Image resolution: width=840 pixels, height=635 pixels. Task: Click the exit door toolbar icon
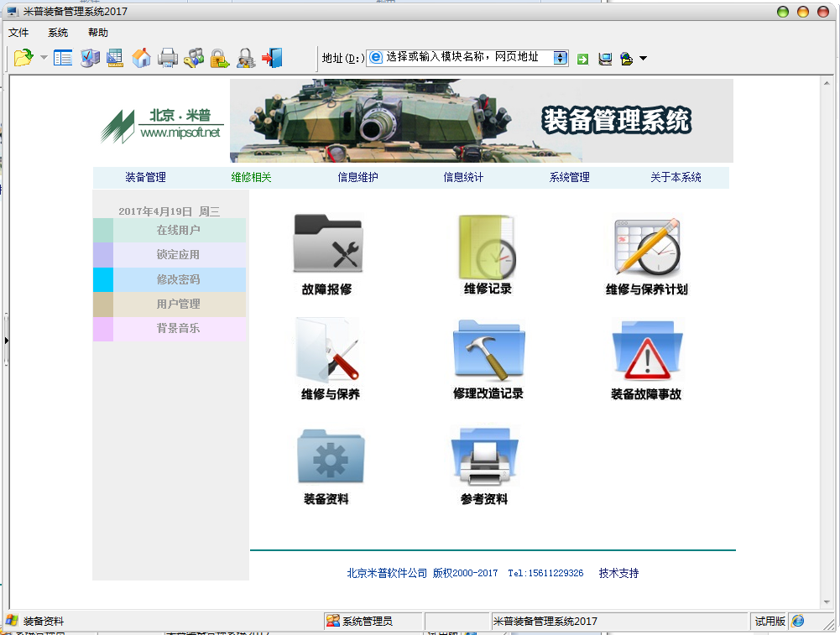(272, 58)
